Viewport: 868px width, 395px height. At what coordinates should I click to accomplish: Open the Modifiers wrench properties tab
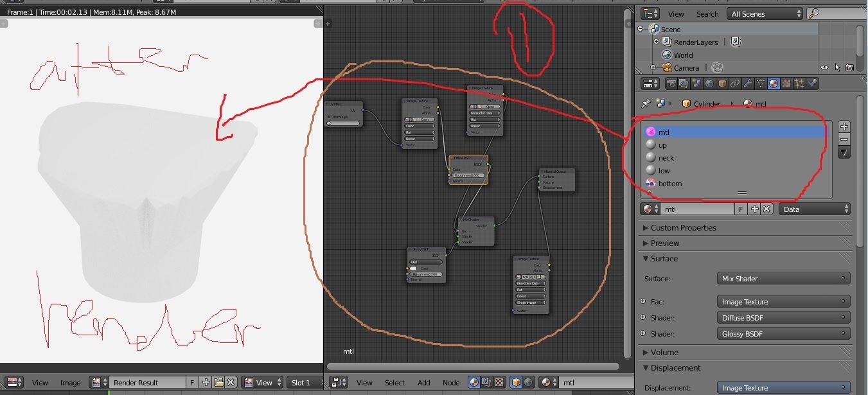[x=748, y=83]
